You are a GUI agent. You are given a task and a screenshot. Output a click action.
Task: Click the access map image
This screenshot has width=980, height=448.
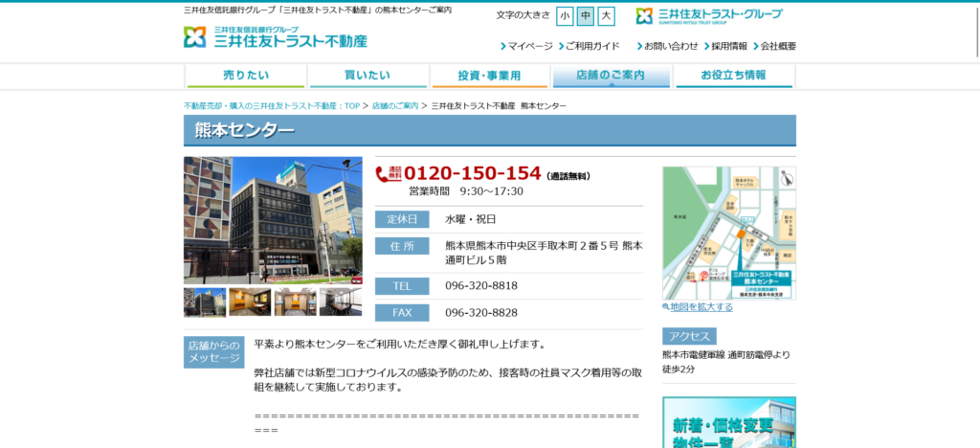click(729, 233)
